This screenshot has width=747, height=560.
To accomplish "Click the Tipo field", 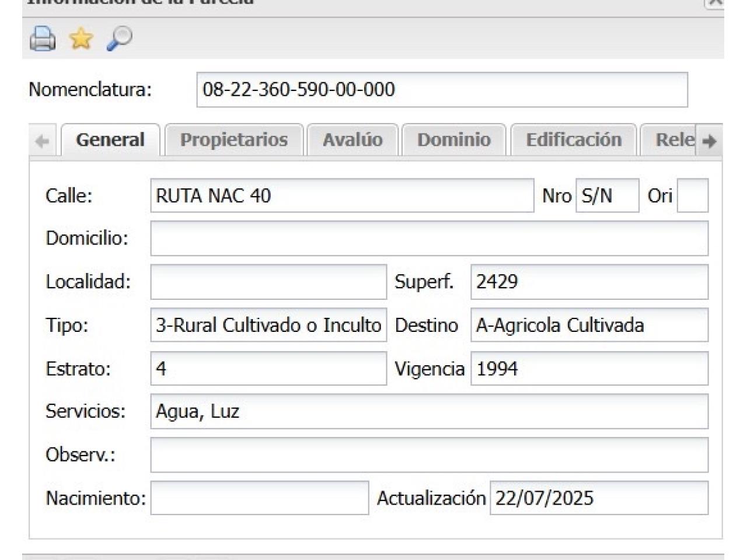I will [x=268, y=325].
